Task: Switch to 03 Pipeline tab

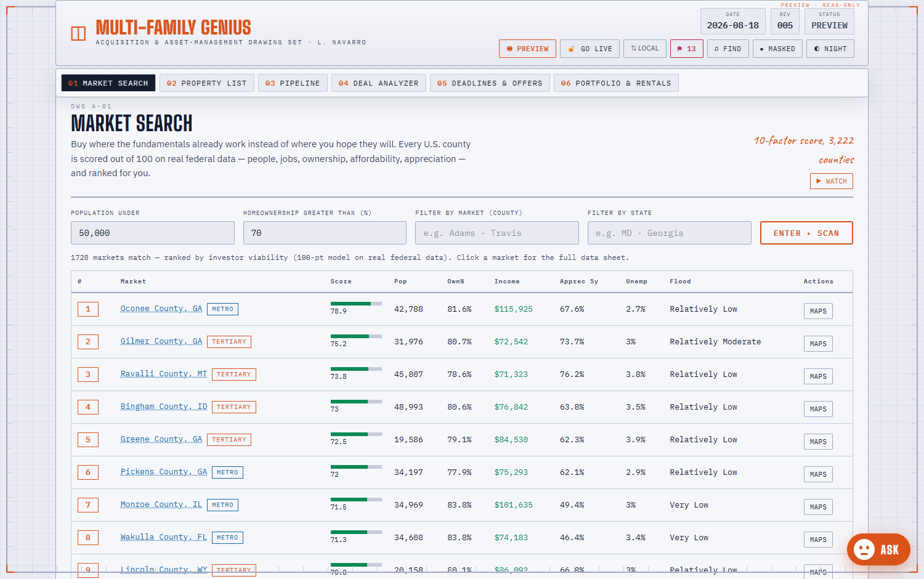Action: pos(293,83)
